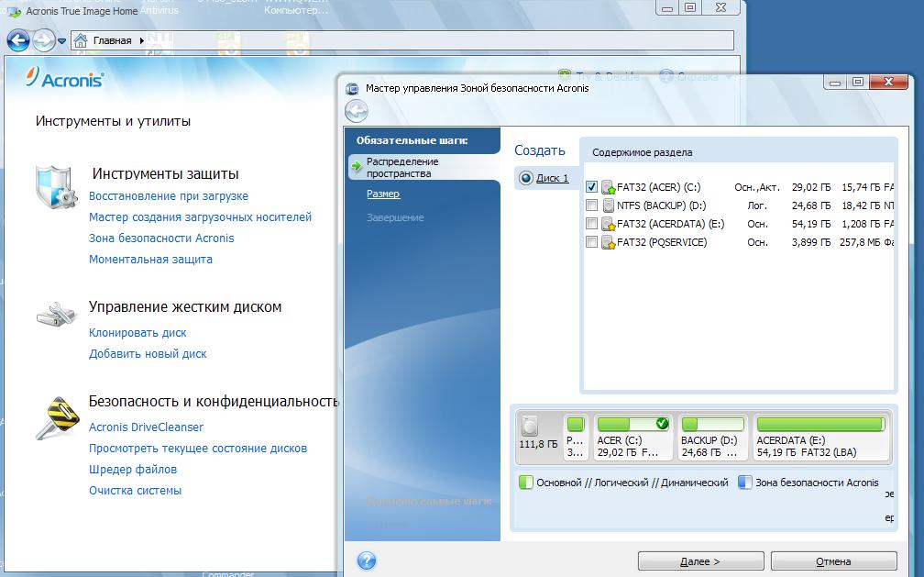Screen dimensions: 924x577
Task: Click the 111,8 ГБ disk icon
Action: (x=530, y=426)
